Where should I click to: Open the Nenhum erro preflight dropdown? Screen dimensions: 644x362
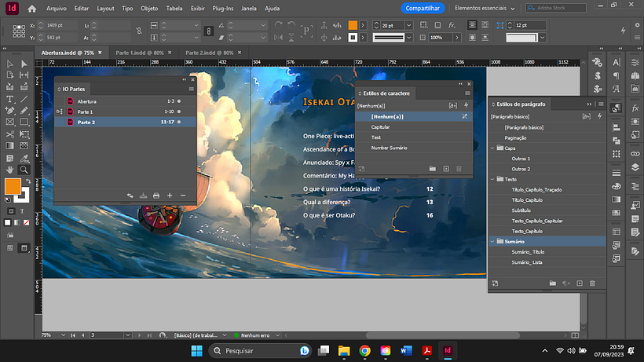click(x=278, y=335)
